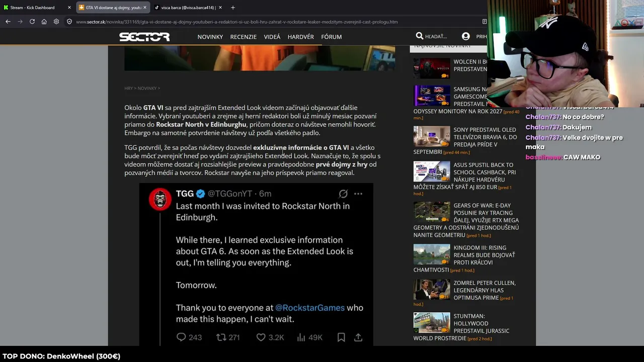Click the @RockstarGames mention link
This screenshot has height=362, width=644.
[x=310, y=308]
